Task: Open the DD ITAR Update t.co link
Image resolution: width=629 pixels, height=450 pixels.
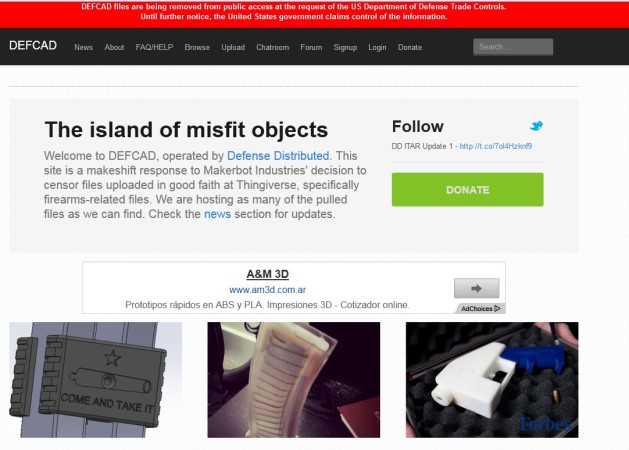Action: (x=496, y=146)
